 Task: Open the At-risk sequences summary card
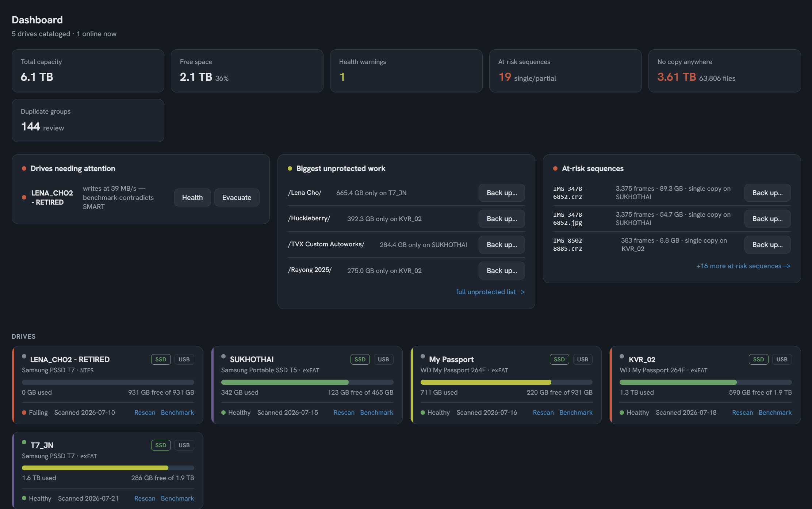[566, 71]
